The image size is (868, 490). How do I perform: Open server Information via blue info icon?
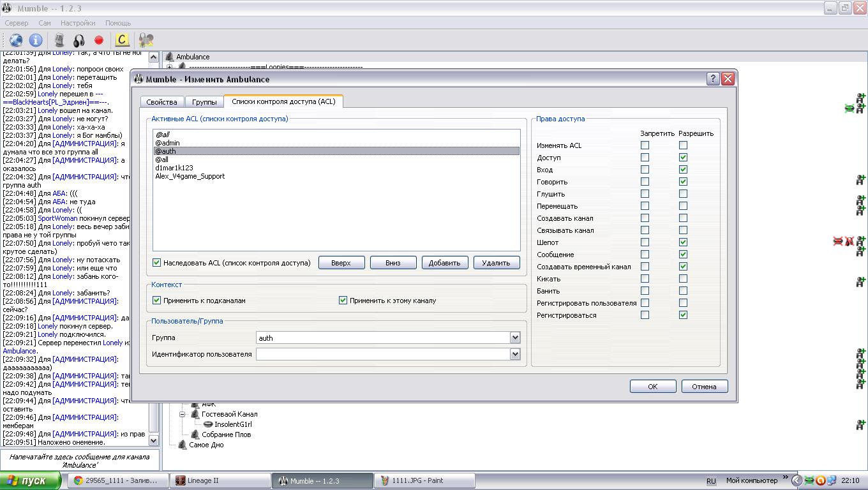coord(36,40)
